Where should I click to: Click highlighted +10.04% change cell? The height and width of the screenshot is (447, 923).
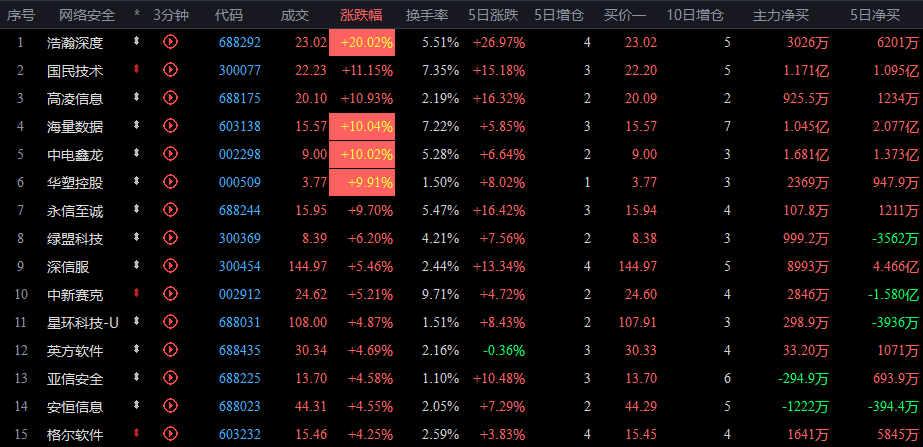click(x=362, y=126)
